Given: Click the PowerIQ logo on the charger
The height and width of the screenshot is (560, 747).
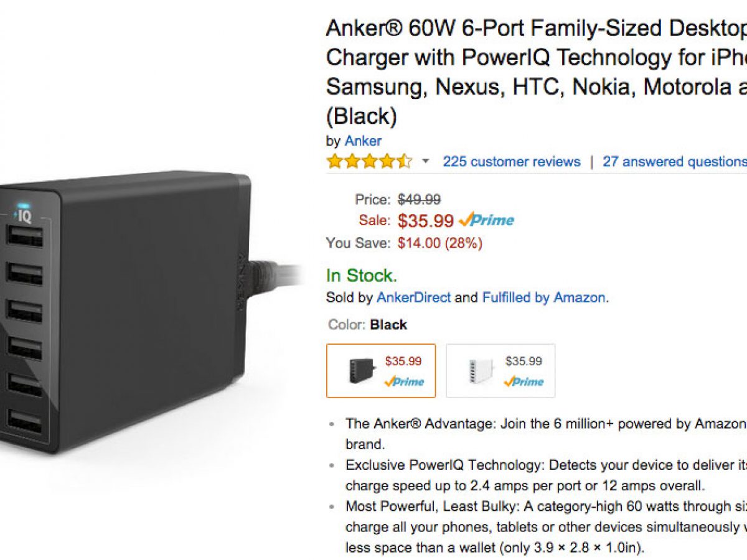Looking at the screenshot, I should coord(24,216).
